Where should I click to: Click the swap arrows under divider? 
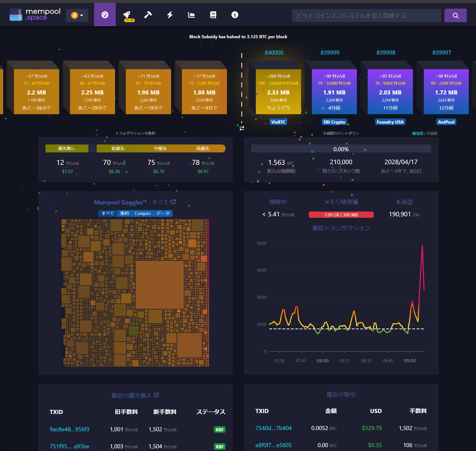[x=242, y=128]
